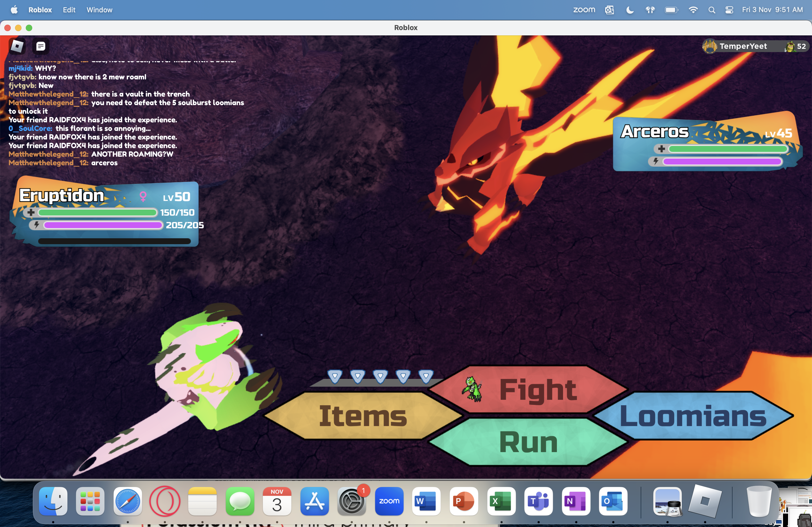Launch Safari from the Dock
The width and height of the screenshot is (812, 527).
tap(128, 501)
